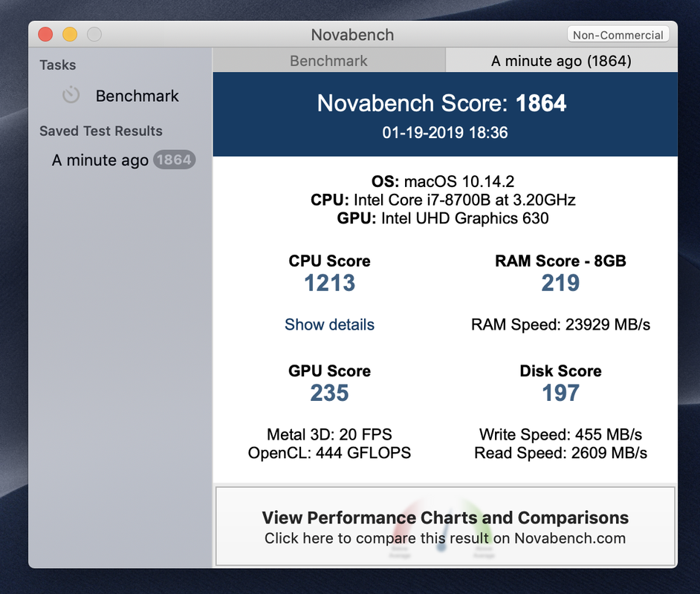Click the 1864 score badge in sidebar
Screen dimensions: 700x594
(174, 160)
